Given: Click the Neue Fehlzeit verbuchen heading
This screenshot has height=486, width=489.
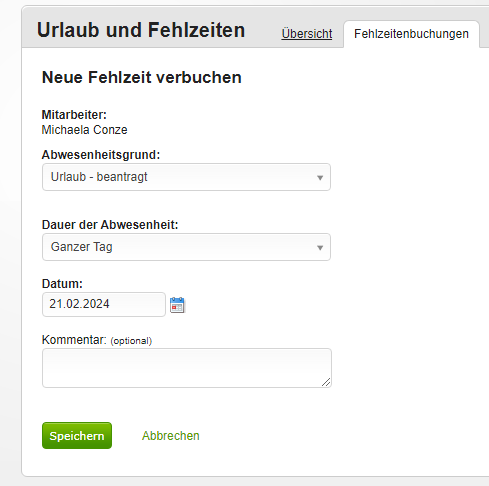Looking at the screenshot, I should [x=142, y=77].
